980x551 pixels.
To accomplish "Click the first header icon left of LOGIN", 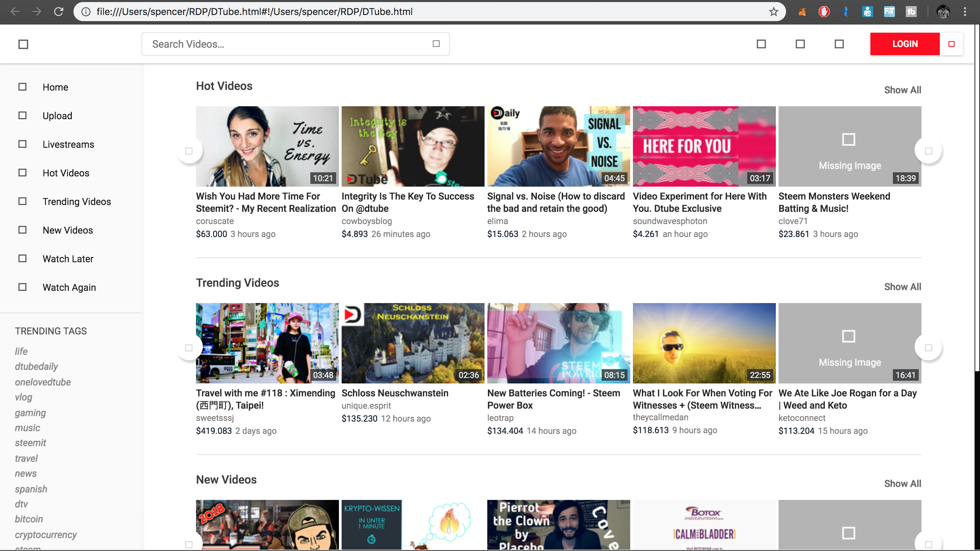I will click(761, 44).
